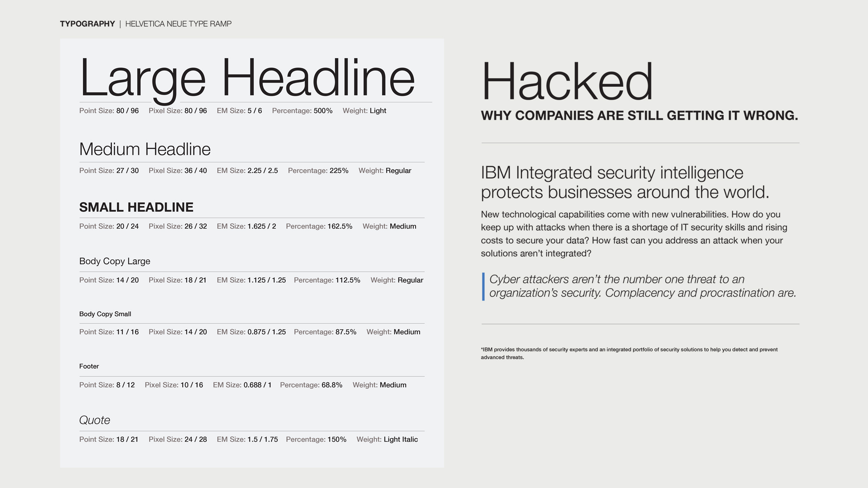
Task: Click Pixel Size 36 / 40 value
Action: [195, 171]
